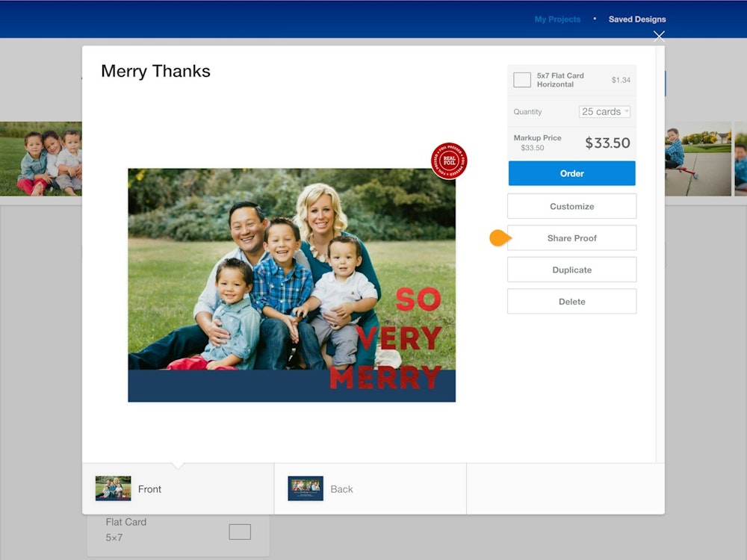Screen dimensions: 747x560
Task: Close the Merry Thanks preview dialog
Action: coord(658,36)
